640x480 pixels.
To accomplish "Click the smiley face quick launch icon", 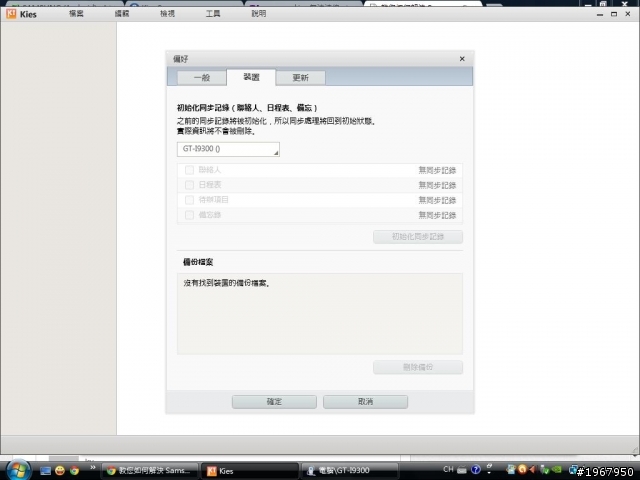I will coord(60,471).
